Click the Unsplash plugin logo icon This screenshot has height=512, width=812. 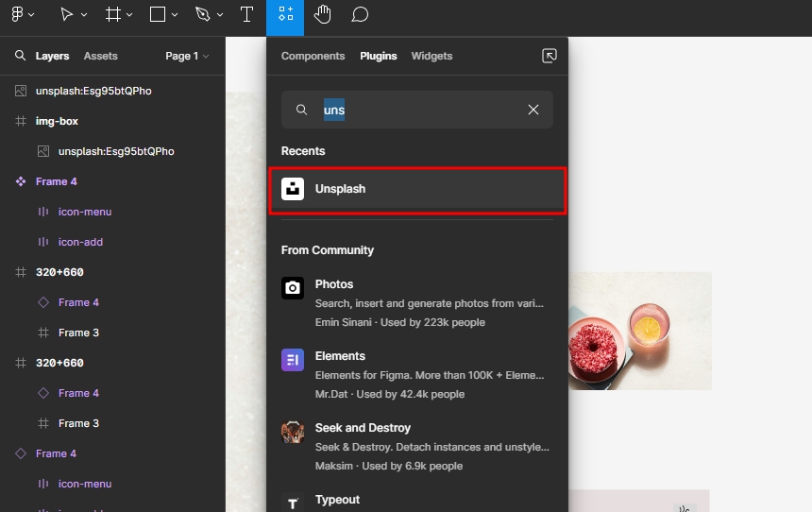pyautogui.click(x=293, y=189)
